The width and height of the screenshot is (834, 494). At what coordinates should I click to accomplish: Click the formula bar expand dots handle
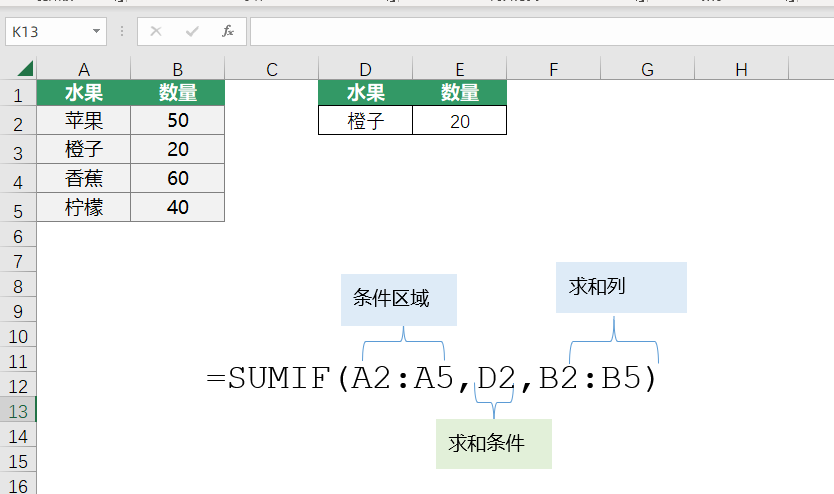122,31
